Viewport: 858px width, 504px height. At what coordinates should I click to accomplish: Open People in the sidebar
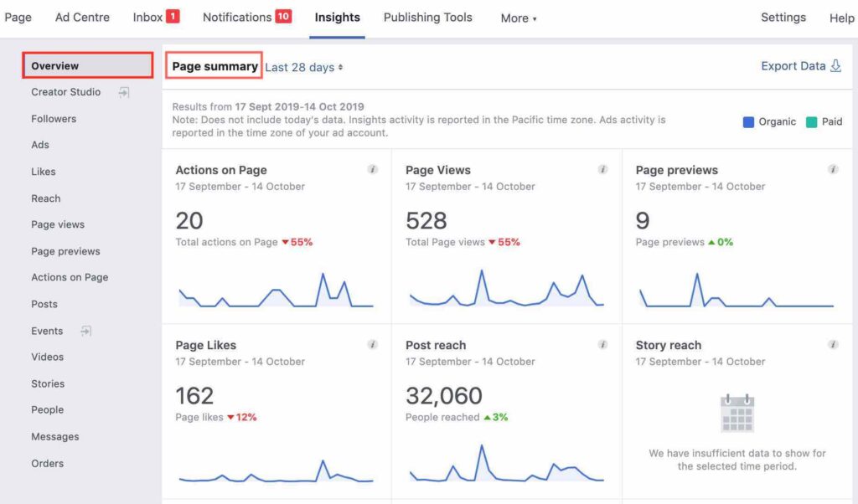tap(48, 410)
